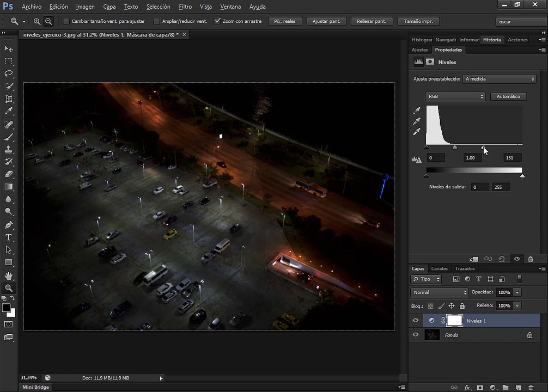Click the Zoom Out icon in options bar
548x392 pixels.
point(48,21)
